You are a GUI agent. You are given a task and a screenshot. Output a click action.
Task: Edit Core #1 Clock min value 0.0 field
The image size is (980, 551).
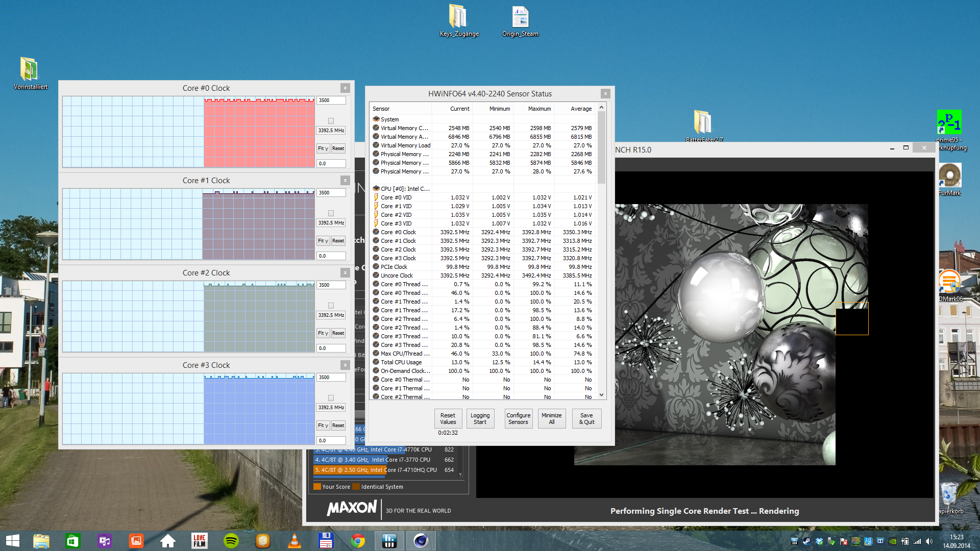pos(331,256)
